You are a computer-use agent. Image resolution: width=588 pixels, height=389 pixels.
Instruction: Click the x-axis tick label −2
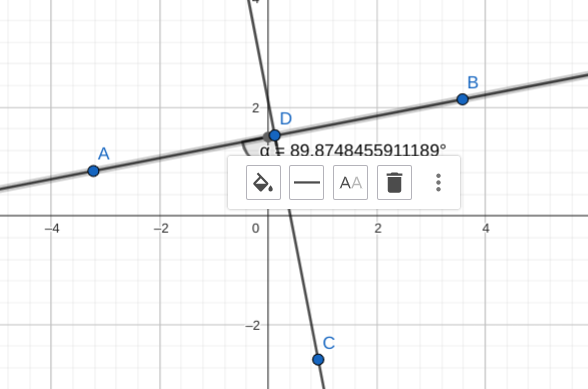click(161, 228)
